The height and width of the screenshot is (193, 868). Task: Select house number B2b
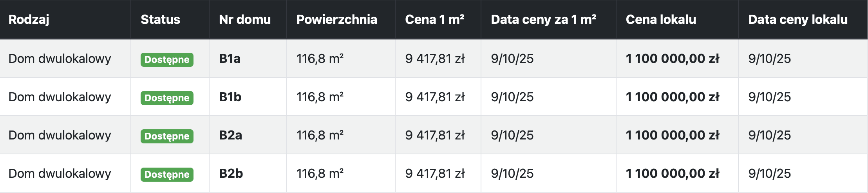click(231, 173)
